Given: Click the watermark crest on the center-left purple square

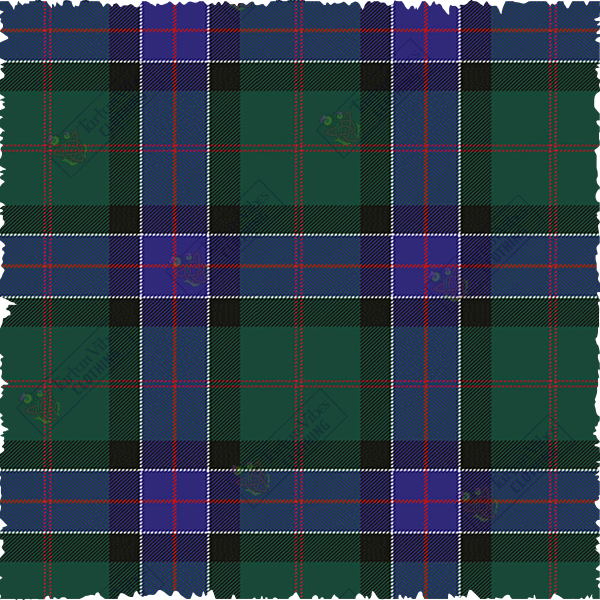Looking at the screenshot, I should click(x=186, y=268).
